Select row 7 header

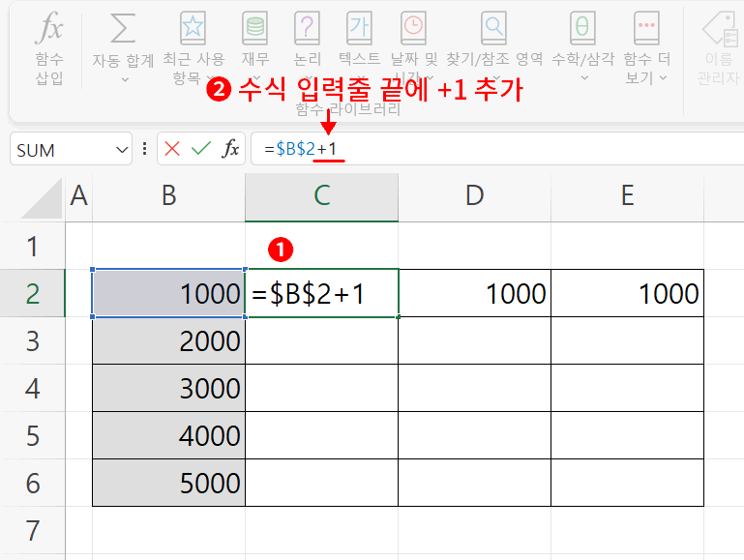(32, 530)
